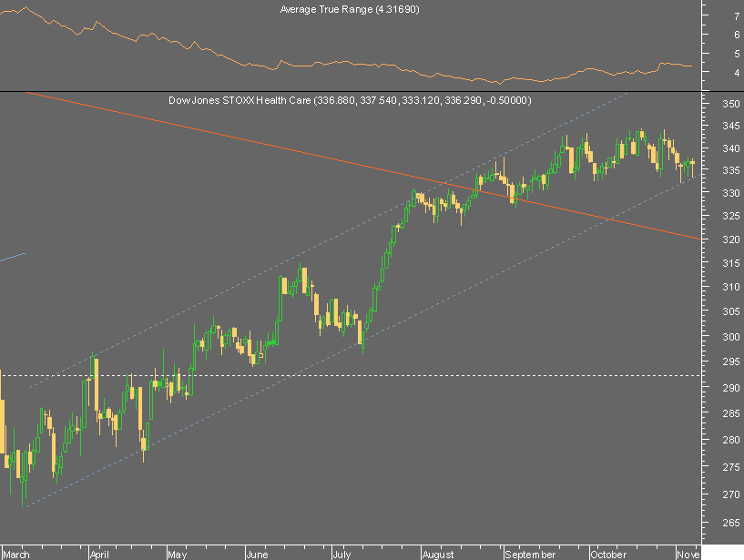Select the price axis value 345

coord(730,126)
